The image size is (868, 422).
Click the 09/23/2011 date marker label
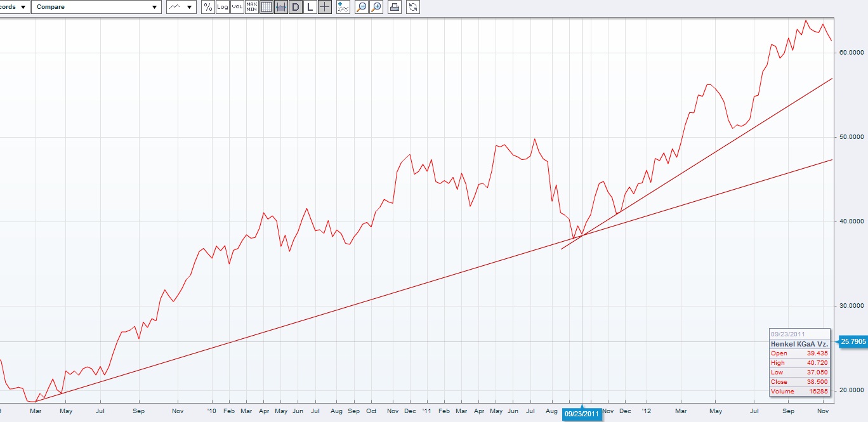click(x=582, y=414)
